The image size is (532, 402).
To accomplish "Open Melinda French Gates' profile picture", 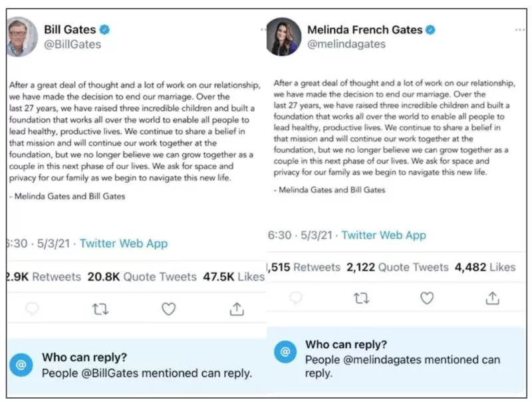I will pyautogui.click(x=283, y=37).
